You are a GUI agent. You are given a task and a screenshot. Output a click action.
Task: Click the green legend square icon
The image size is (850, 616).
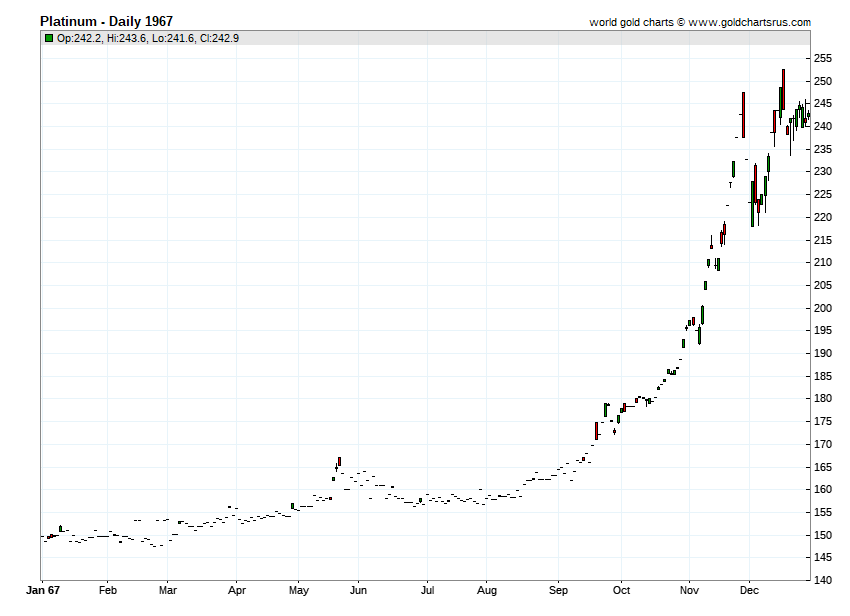[49, 38]
